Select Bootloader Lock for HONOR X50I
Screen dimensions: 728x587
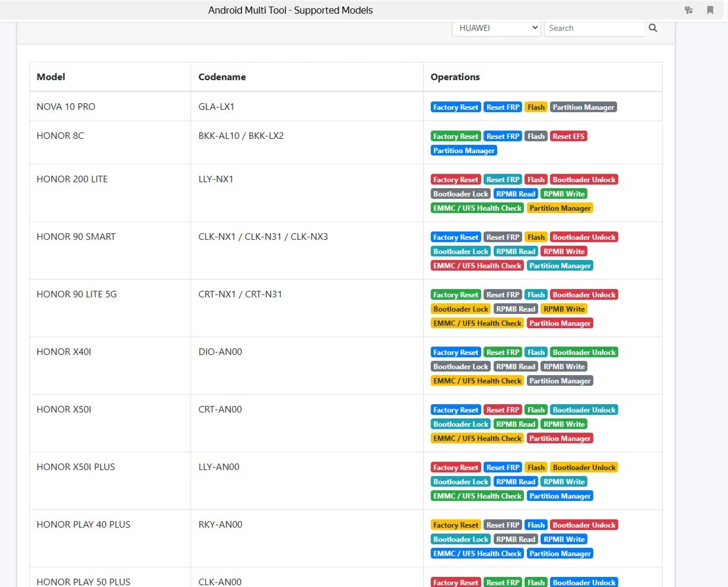(x=461, y=424)
